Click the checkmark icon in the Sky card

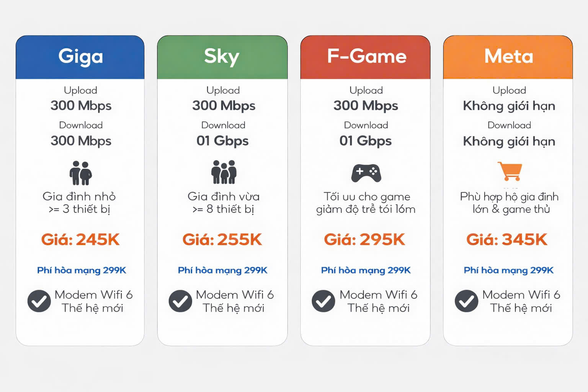180,301
